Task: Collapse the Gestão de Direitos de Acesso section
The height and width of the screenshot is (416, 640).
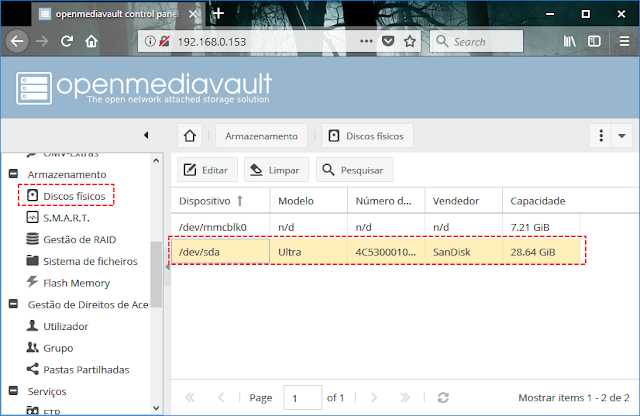Action: click(x=13, y=304)
